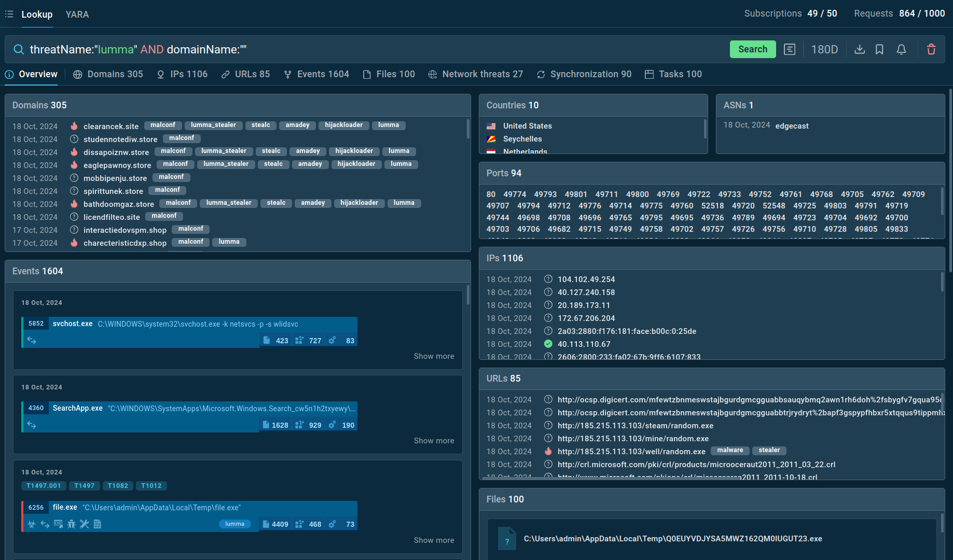Open the 180D time range selector

coord(824,49)
